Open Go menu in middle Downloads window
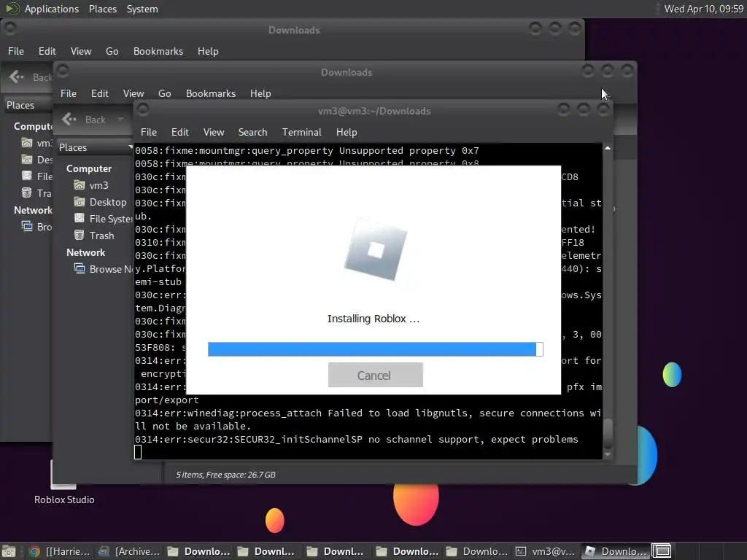Image resolution: width=747 pixels, height=560 pixels. pyautogui.click(x=164, y=94)
